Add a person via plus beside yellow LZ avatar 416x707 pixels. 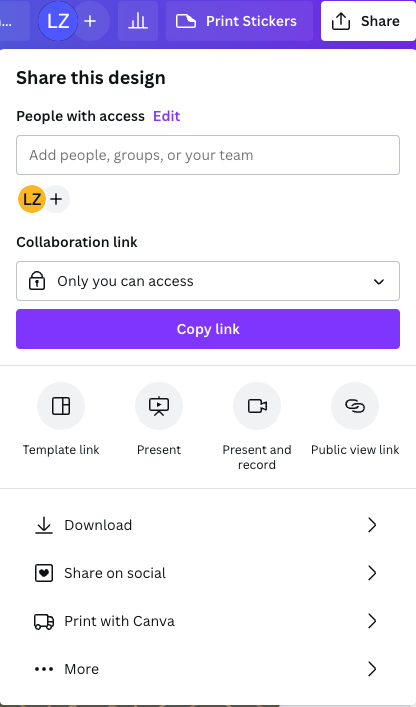click(56, 199)
